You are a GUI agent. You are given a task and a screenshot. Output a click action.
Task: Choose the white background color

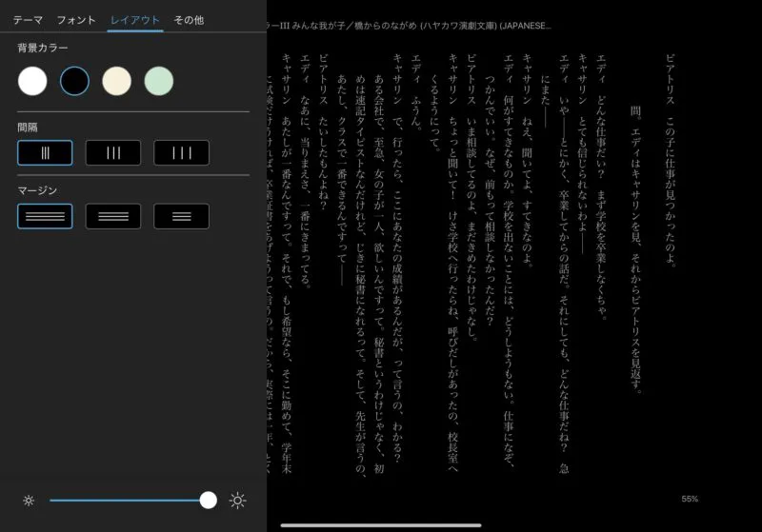pyautogui.click(x=32, y=81)
